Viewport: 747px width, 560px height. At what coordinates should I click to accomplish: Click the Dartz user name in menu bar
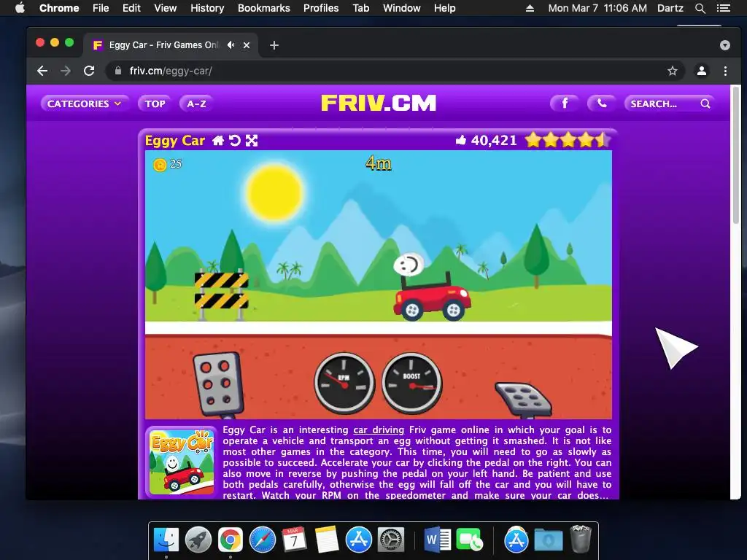coord(670,8)
